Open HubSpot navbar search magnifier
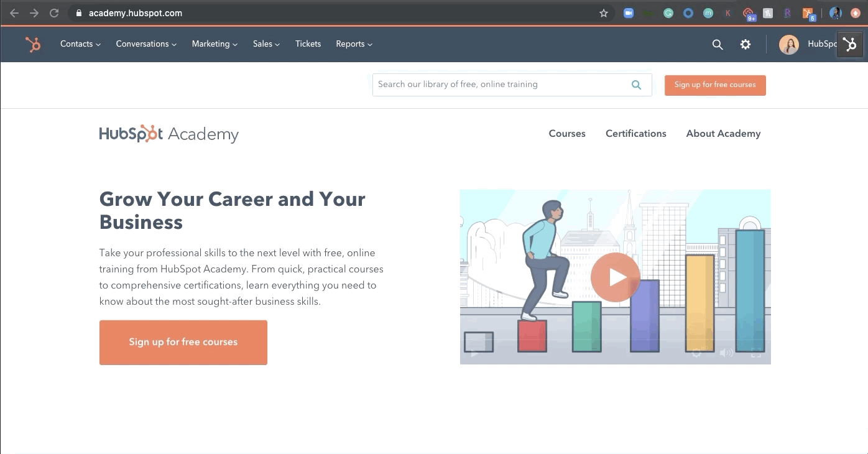This screenshot has width=868, height=454. tap(718, 44)
